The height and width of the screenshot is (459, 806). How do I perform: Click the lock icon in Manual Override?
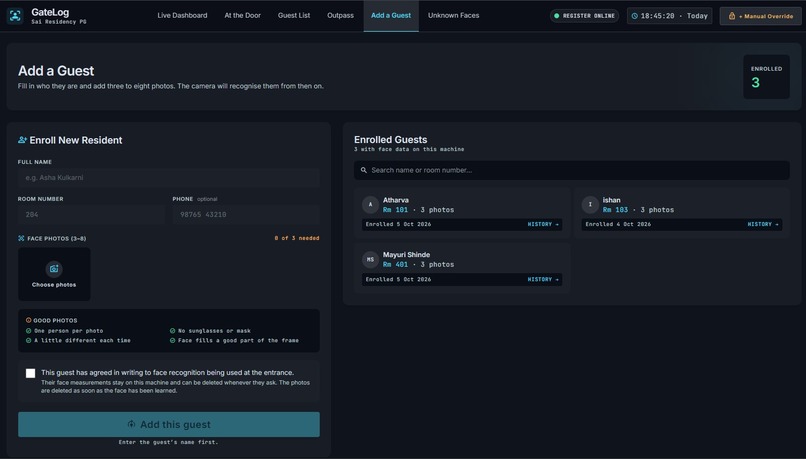(732, 16)
